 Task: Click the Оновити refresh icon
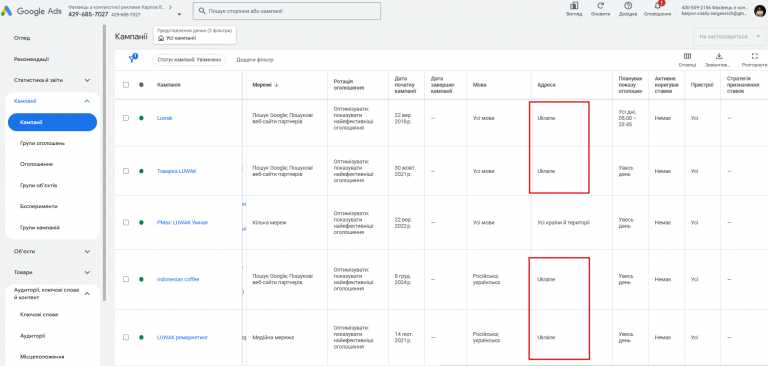point(600,6)
